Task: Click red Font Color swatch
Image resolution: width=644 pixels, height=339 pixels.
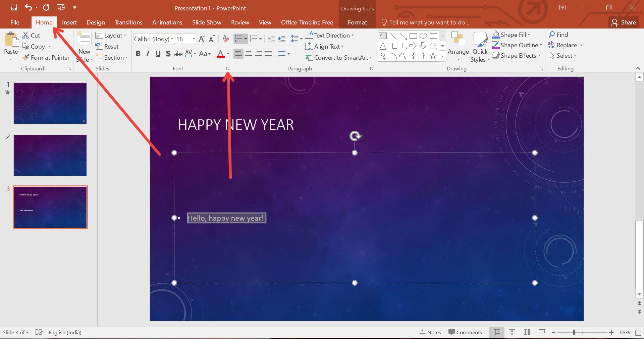Action: [220, 54]
